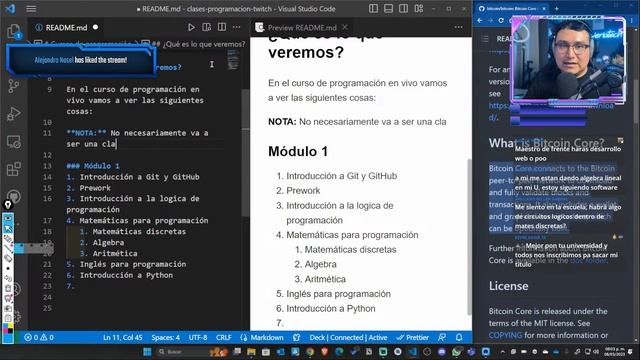
Task: Open Customize Layout icon in title bar
Action: tap(419, 9)
